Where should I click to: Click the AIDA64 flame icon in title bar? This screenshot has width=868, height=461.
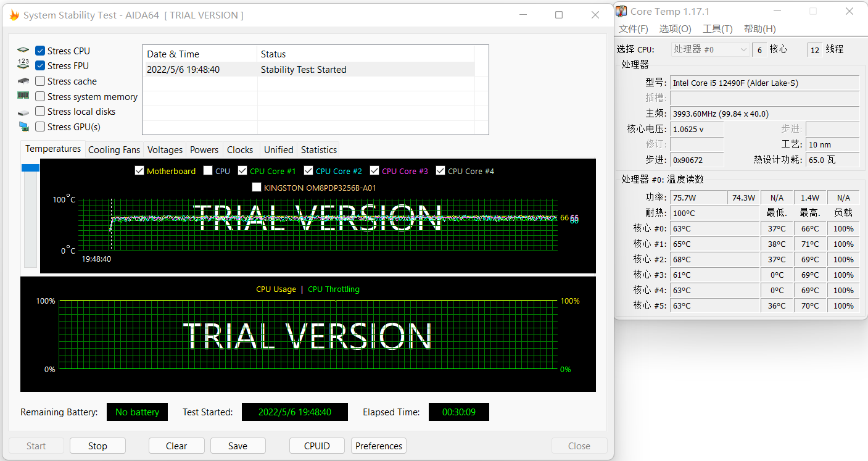(14, 15)
